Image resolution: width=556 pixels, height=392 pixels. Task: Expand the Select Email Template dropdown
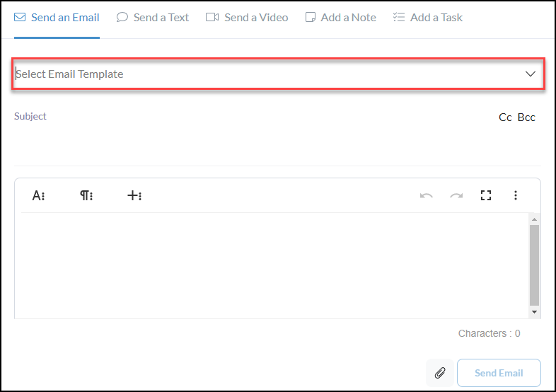tap(269, 74)
